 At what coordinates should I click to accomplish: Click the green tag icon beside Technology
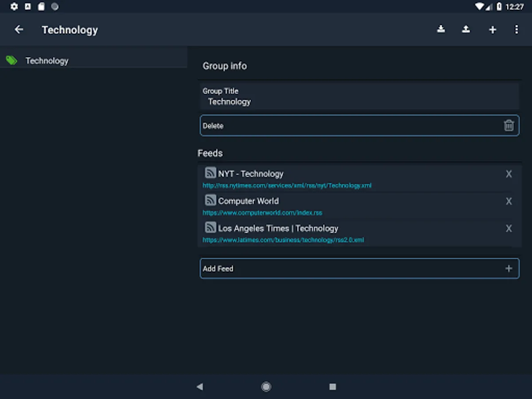tap(12, 60)
